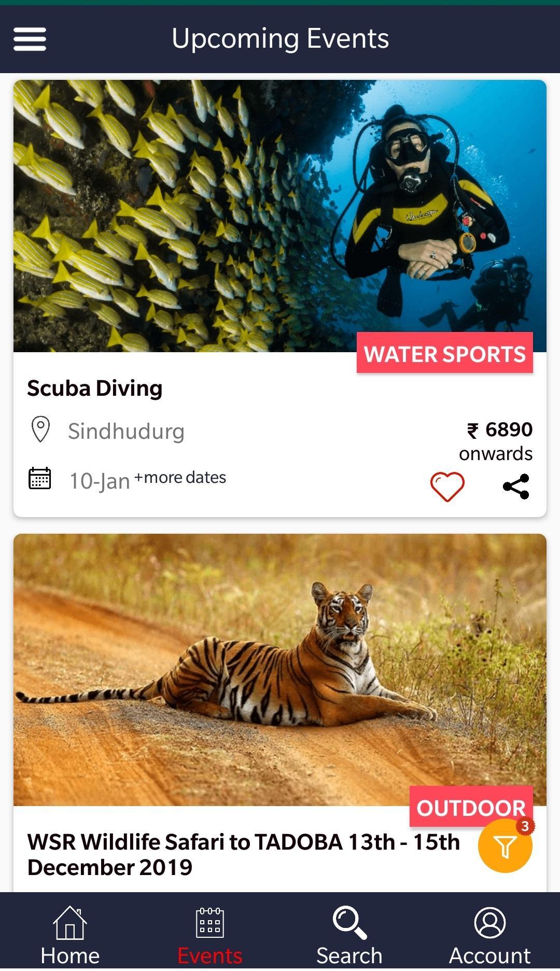Open the orange filter button

pos(505,846)
